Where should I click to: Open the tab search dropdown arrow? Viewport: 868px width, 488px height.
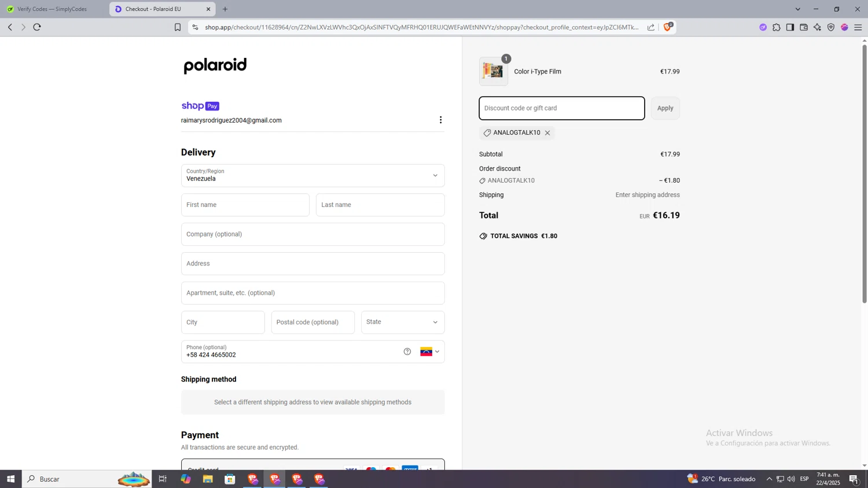(797, 9)
